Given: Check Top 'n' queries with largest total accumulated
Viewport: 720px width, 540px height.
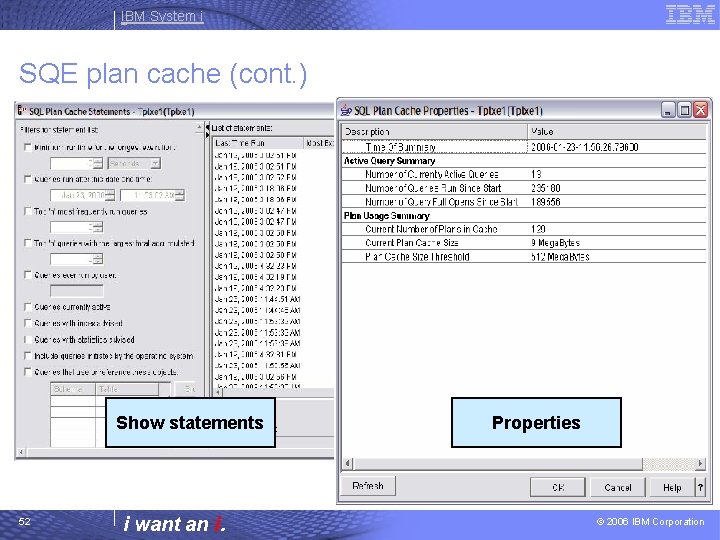Looking at the screenshot, I should point(28,243).
